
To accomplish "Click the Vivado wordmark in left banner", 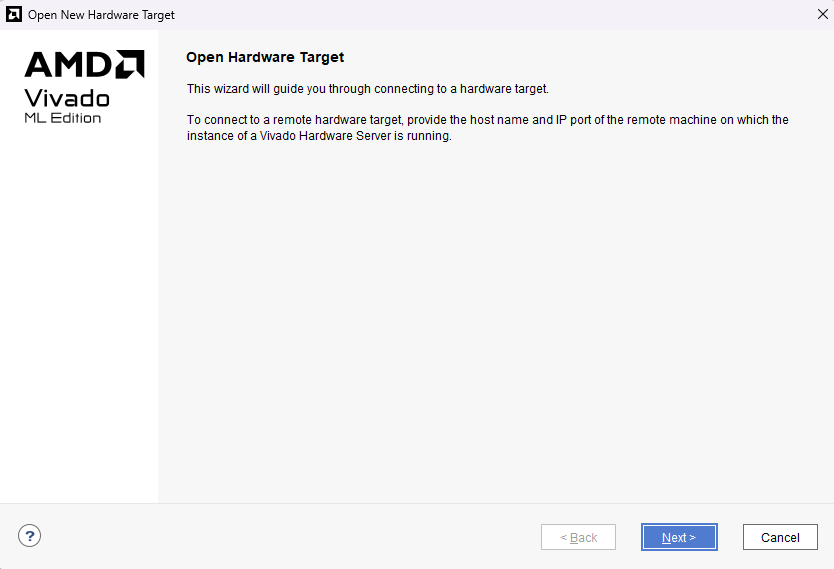I will (66, 98).
